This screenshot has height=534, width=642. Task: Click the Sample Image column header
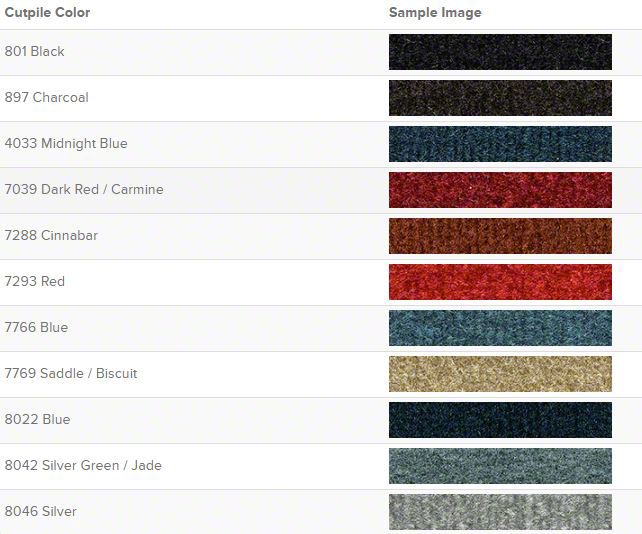click(x=435, y=13)
